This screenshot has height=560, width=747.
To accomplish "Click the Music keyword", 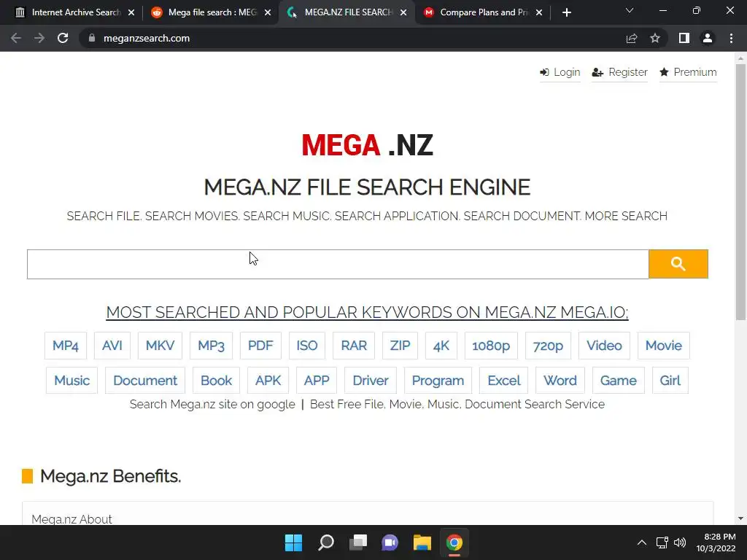I will [72, 381].
